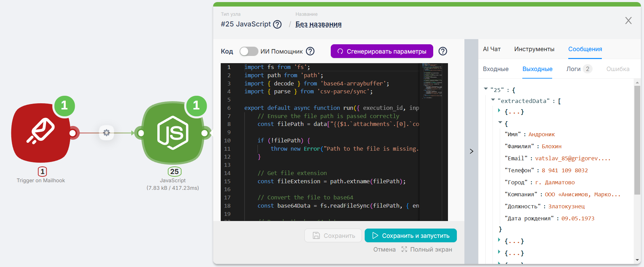Click scrollbar down arrow in output panel
644x267 pixels.
pyautogui.click(x=637, y=260)
